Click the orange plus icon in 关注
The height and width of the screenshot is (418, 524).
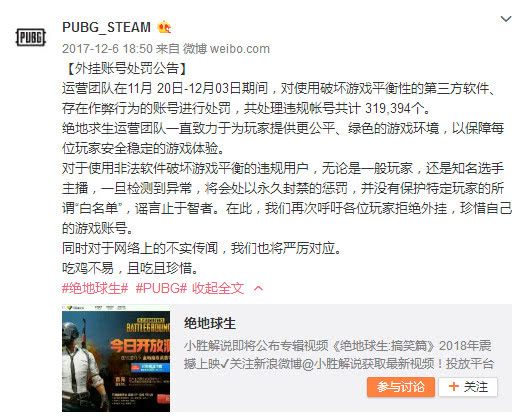[x=453, y=387]
